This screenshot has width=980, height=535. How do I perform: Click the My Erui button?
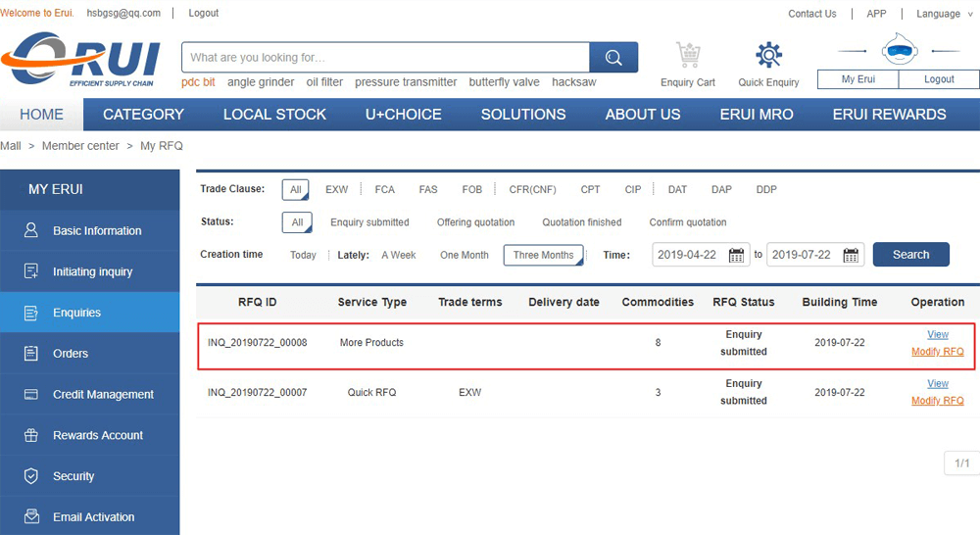click(858, 79)
